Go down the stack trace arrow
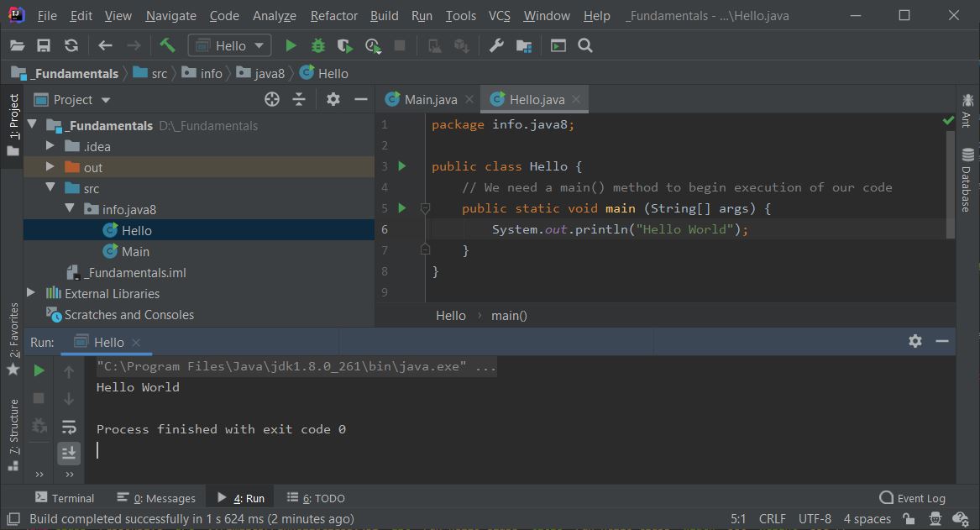This screenshot has height=530, width=980. click(69, 399)
